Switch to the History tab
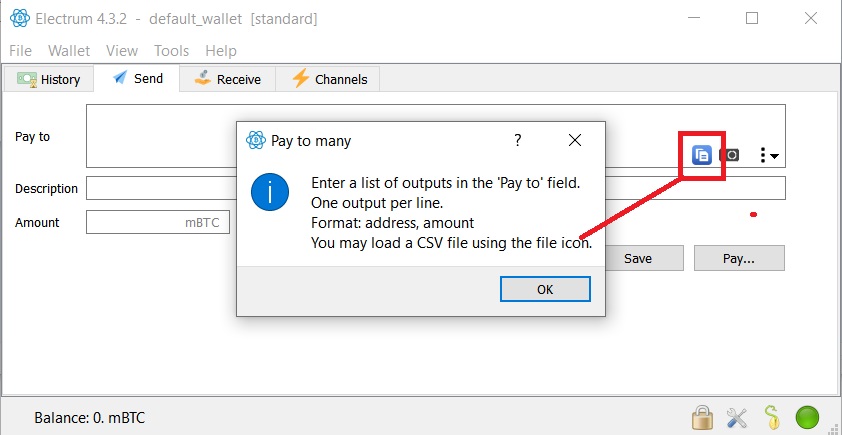This screenshot has height=435, width=842. (49, 79)
